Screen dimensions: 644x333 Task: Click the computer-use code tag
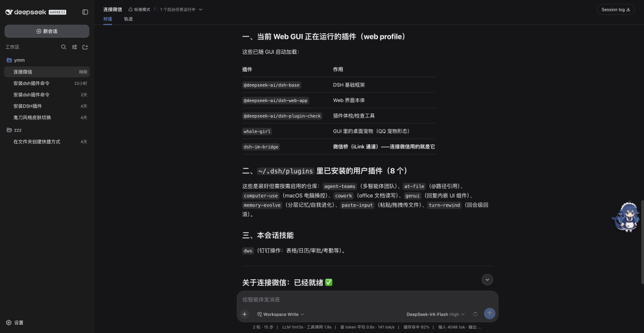click(x=261, y=196)
